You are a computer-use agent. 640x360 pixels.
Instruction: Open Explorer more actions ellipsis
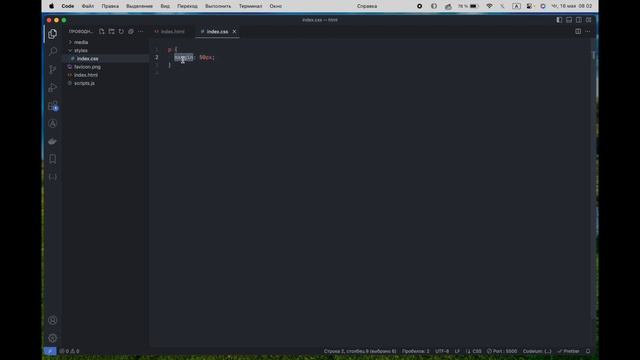141,31
